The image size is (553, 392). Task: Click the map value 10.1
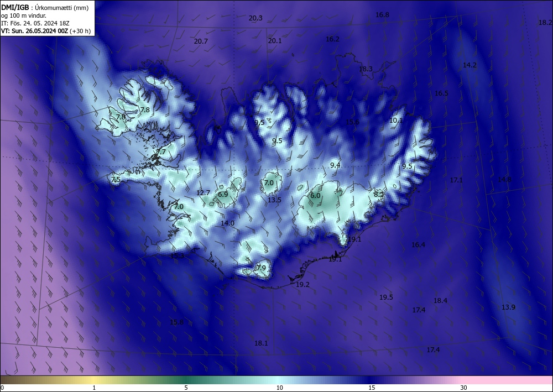coord(396,121)
